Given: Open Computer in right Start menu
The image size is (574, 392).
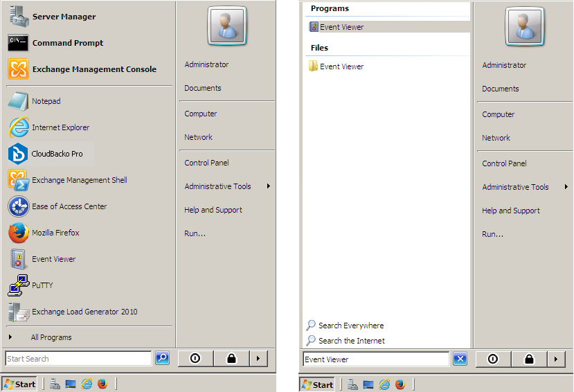Looking at the screenshot, I should pyautogui.click(x=499, y=114).
